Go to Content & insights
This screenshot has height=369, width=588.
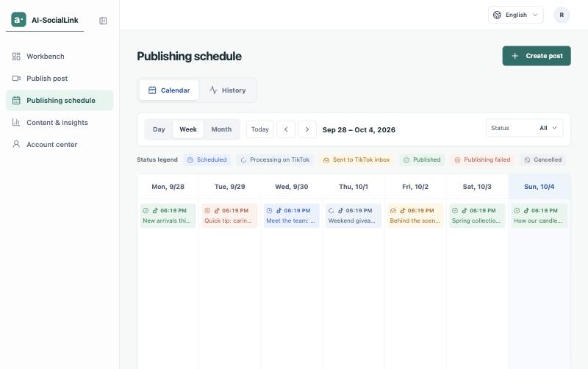pyautogui.click(x=60, y=123)
